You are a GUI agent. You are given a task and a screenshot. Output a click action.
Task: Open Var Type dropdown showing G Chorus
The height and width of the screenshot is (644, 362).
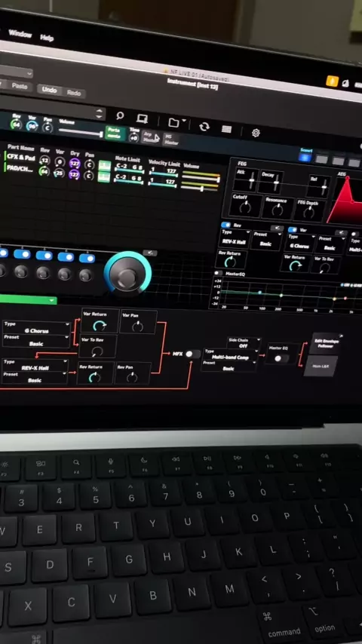(x=301, y=242)
